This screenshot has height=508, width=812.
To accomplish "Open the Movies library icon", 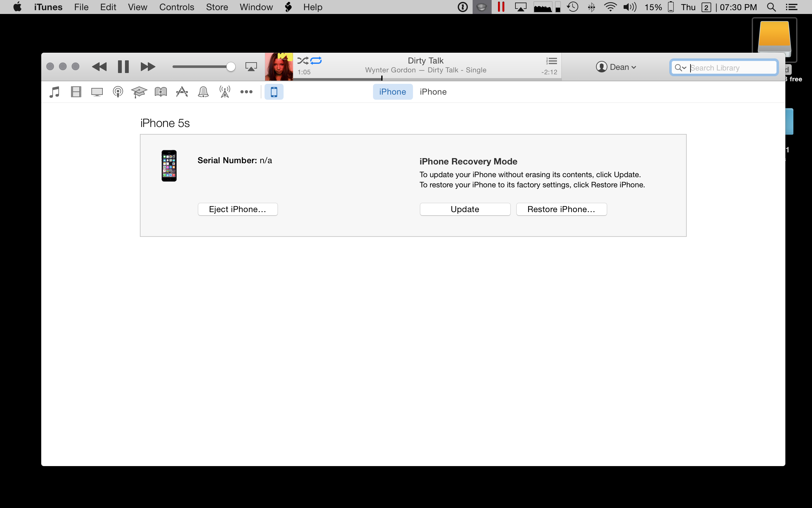I will (x=76, y=92).
